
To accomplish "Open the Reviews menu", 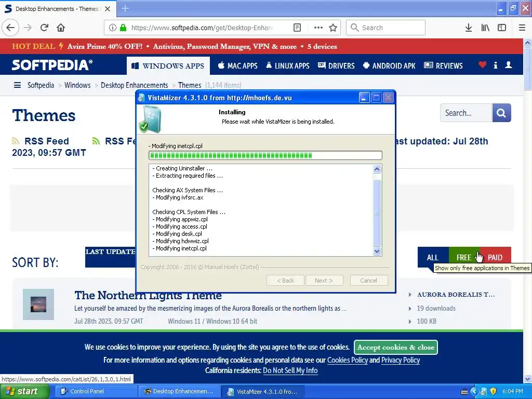I will (443, 65).
